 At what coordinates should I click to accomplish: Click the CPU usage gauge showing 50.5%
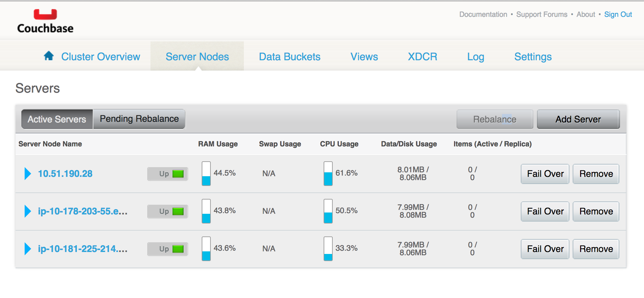click(328, 211)
